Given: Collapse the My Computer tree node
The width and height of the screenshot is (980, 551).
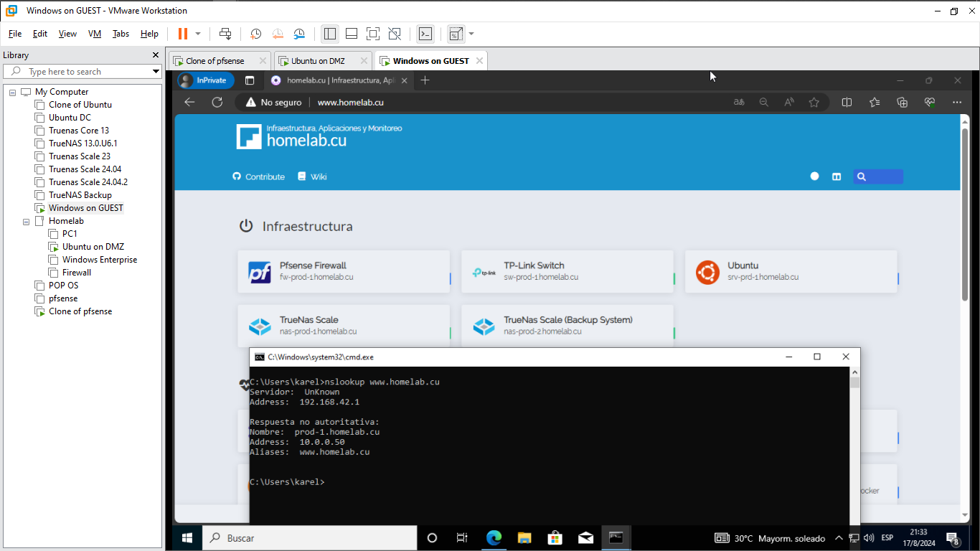Looking at the screenshot, I should coord(12,93).
